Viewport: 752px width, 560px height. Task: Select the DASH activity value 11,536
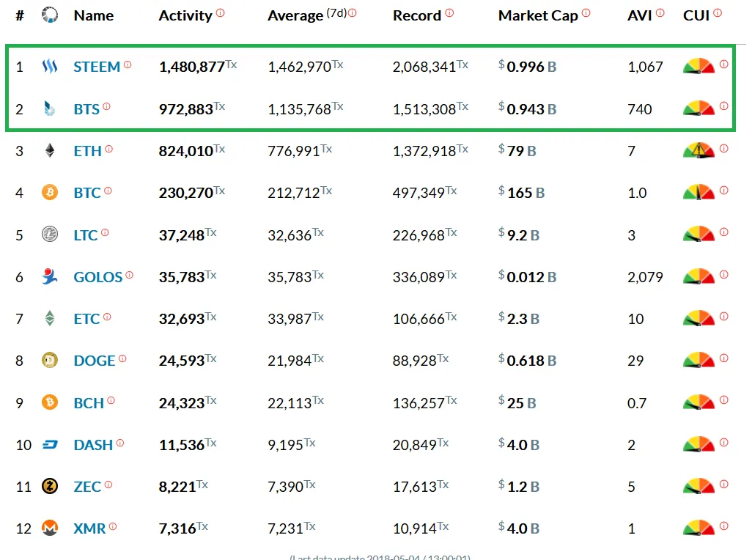[x=182, y=445]
